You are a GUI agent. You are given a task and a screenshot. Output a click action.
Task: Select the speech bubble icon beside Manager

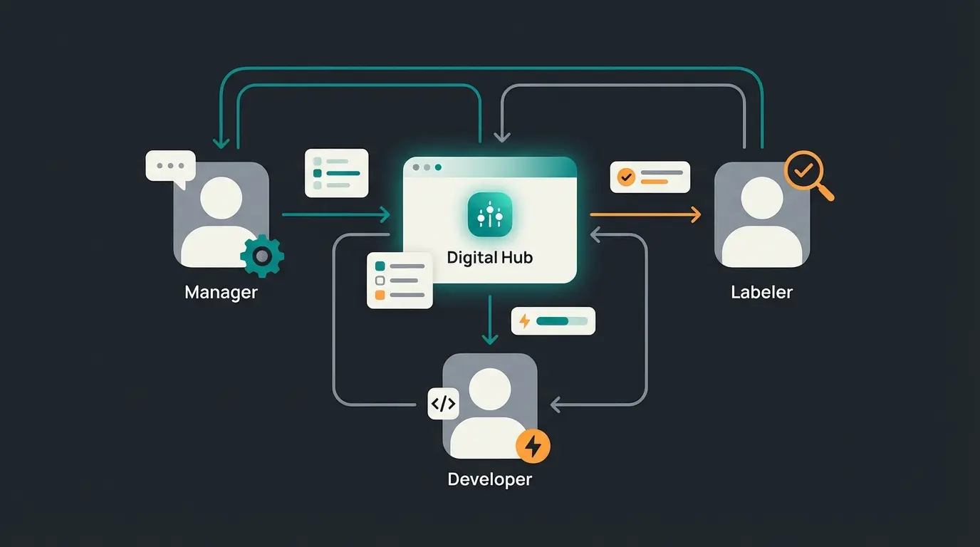click(171, 165)
